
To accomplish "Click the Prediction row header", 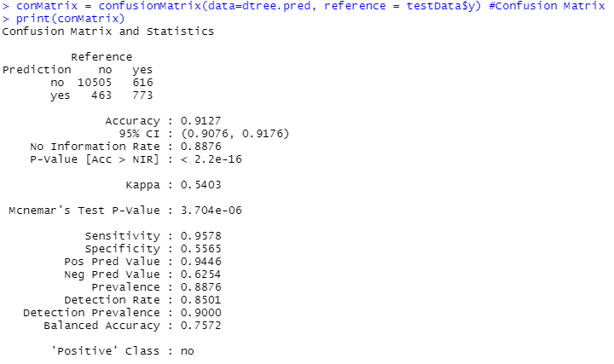I will tap(38, 69).
